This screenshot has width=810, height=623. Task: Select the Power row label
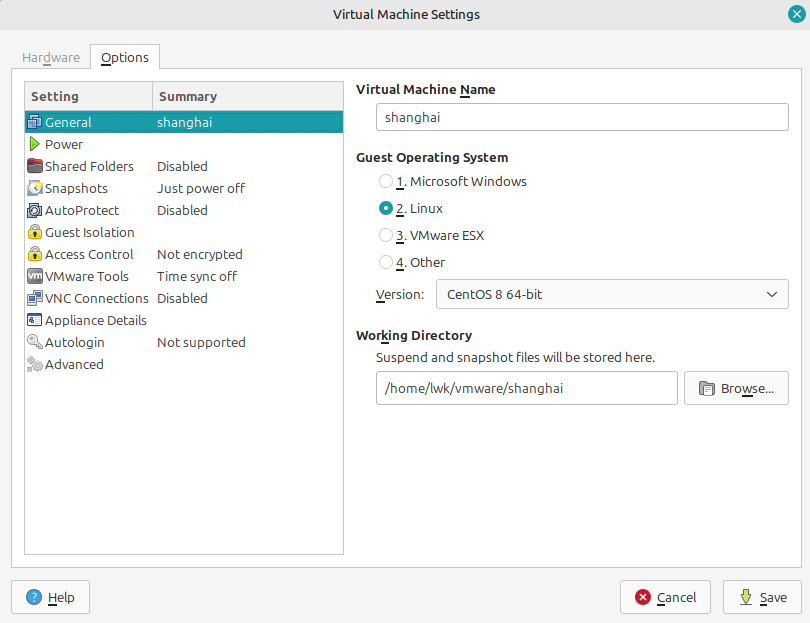(64, 145)
